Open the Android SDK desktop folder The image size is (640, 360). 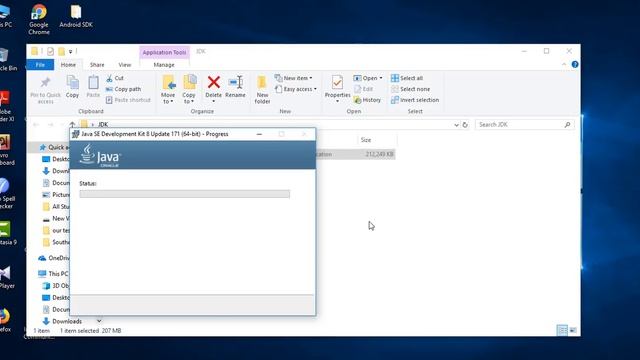(x=76, y=16)
